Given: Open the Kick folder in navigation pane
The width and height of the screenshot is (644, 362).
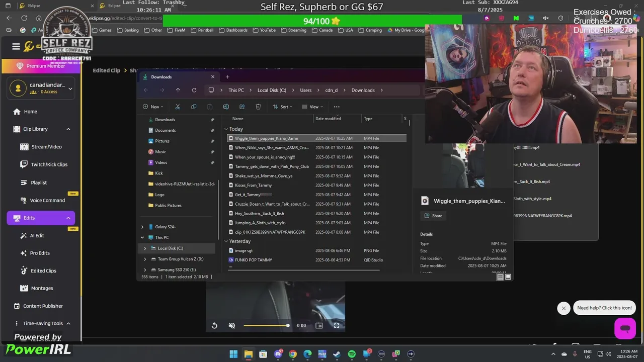Looking at the screenshot, I should 159,173.
